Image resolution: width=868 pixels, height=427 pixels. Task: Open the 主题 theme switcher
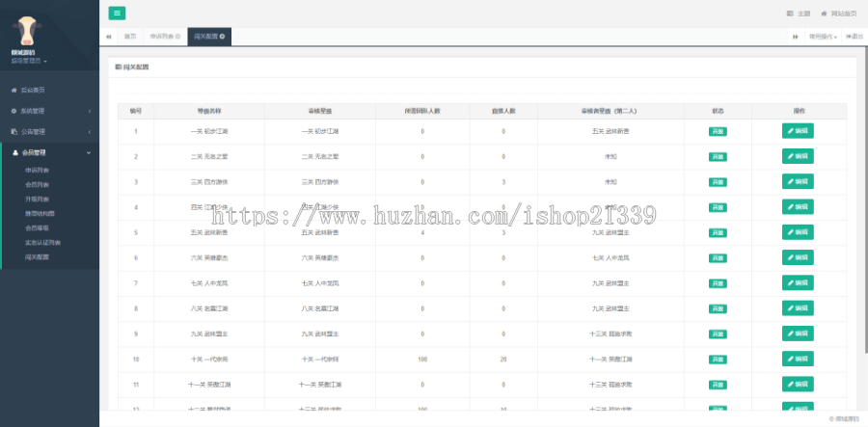[x=799, y=13]
